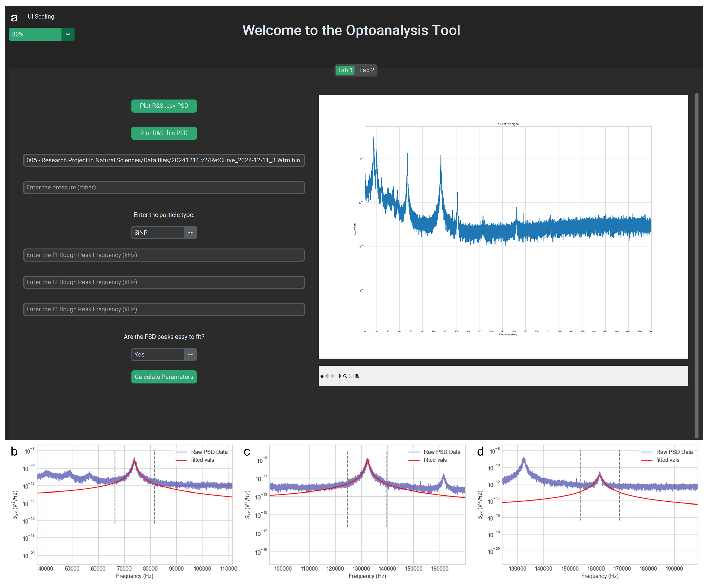Screen dimensions: 709x588
Task: Expand the PSD peaks easy to fit dropdown
Action: [x=190, y=354]
